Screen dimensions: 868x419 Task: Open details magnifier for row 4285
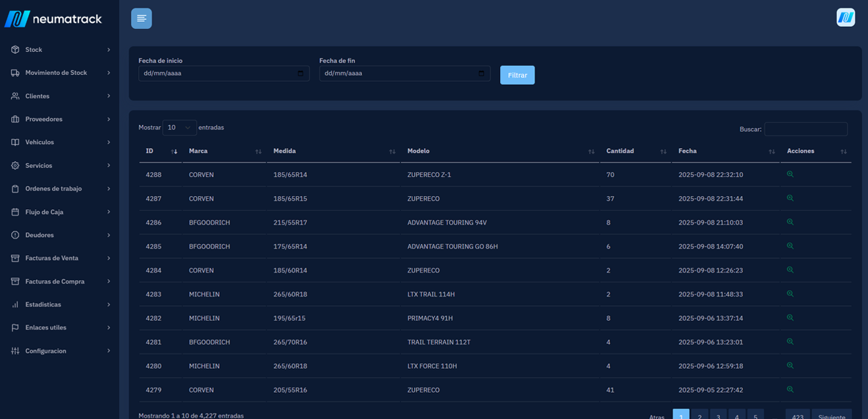(x=790, y=246)
